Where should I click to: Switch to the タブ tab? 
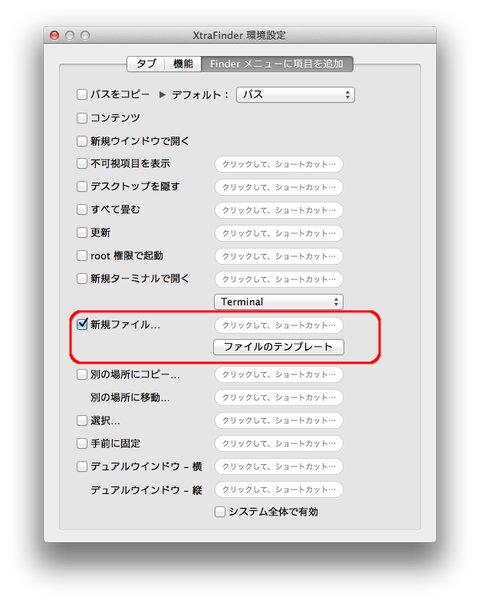tap(146, 64)
